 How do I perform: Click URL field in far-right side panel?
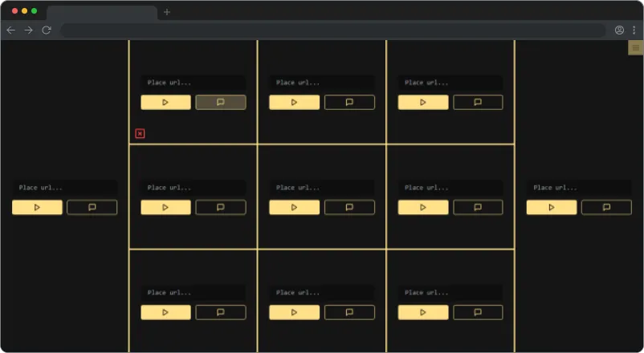[x=579, y=188]
